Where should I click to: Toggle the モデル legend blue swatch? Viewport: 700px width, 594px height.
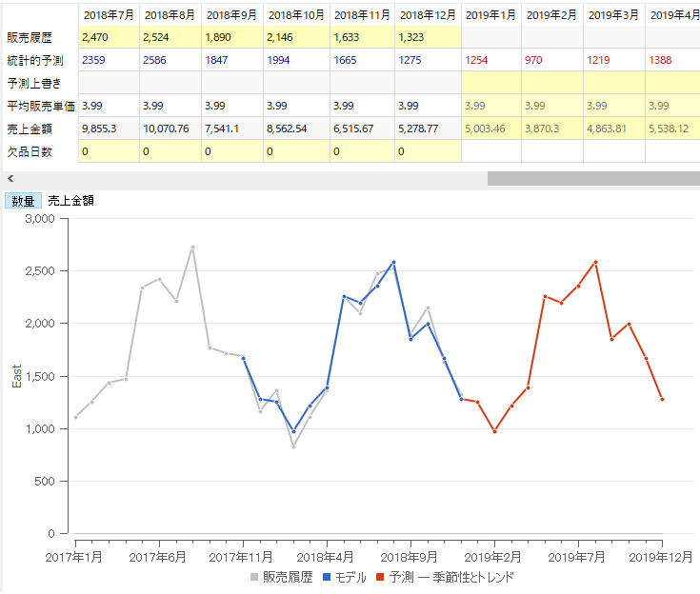click(x=329, y=578)
